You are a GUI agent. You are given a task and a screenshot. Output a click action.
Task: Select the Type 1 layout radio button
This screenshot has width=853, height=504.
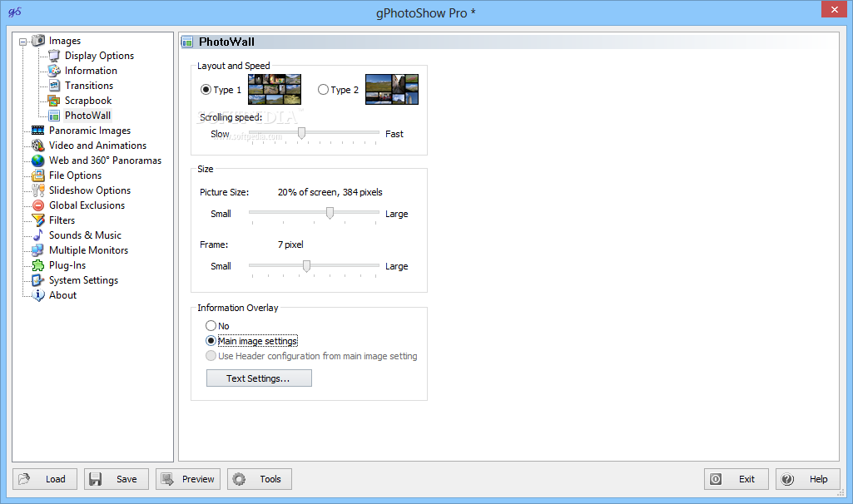[x=206, y=90]
